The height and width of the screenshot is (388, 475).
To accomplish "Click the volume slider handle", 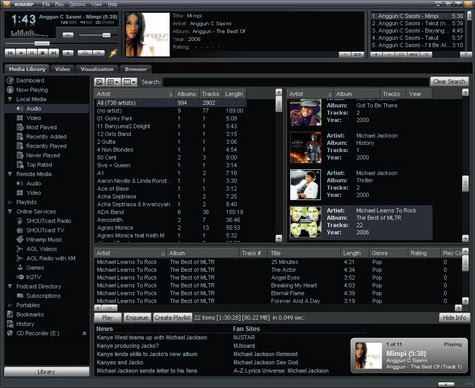I will 106,35.
